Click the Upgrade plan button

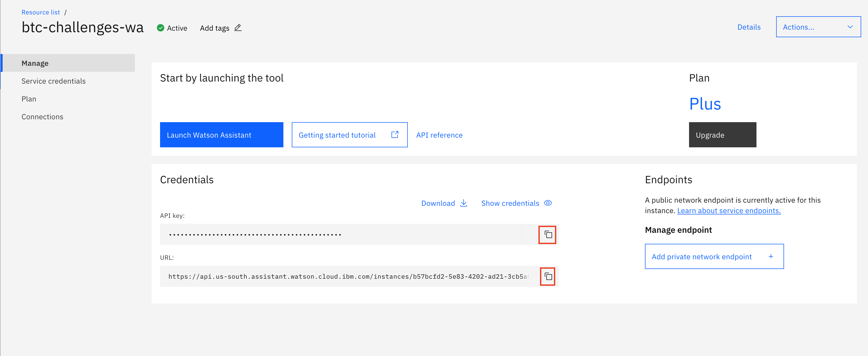pyautogui.click(x=722, y=135)
